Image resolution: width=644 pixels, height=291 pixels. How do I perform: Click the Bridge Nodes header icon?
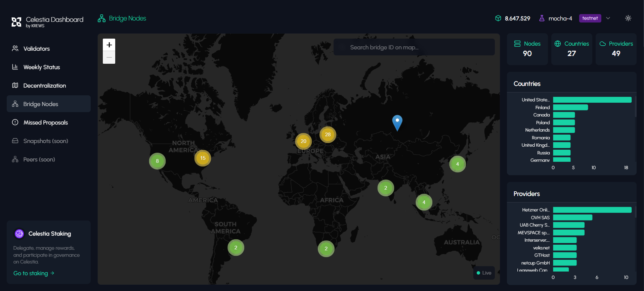point(101,18)
